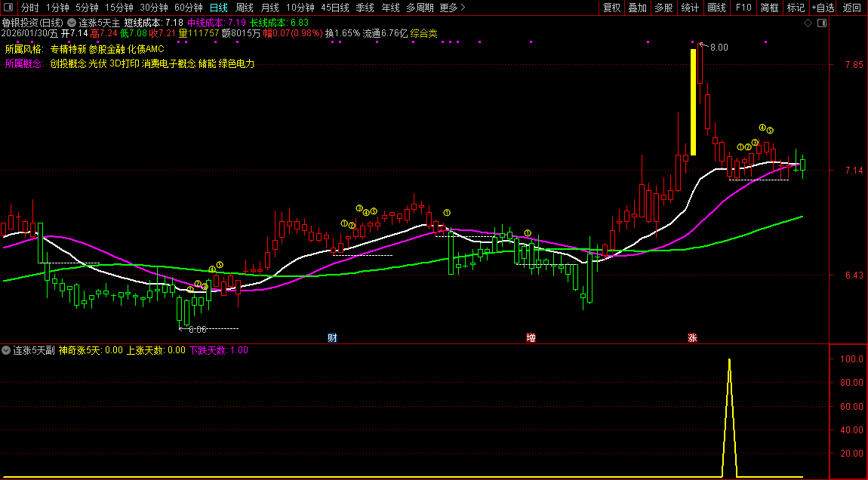Switch to 10分钟 chart period

click(x=300, y=8)
